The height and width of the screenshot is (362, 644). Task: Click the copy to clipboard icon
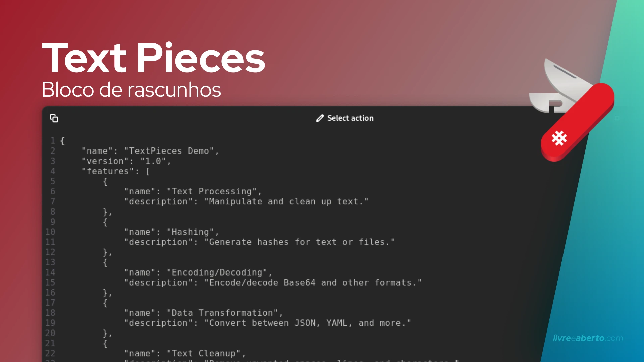(x=54, y=118)
